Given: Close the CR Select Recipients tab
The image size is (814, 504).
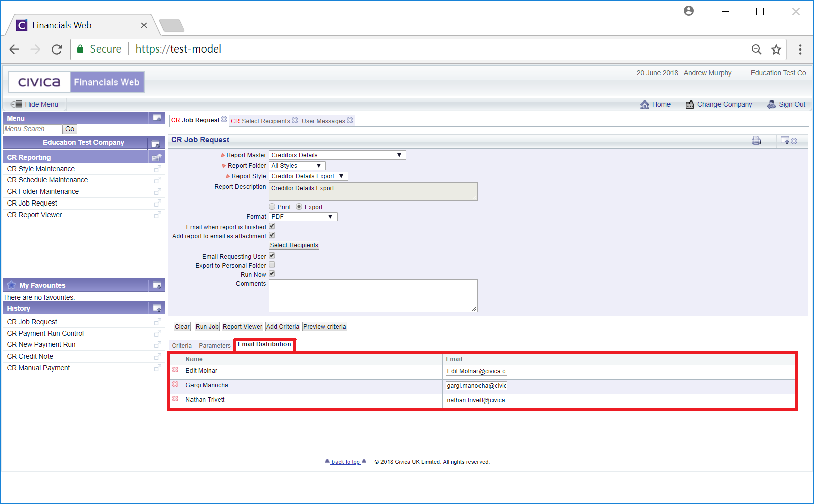Looking at the screenshot, I should point(295,120).
